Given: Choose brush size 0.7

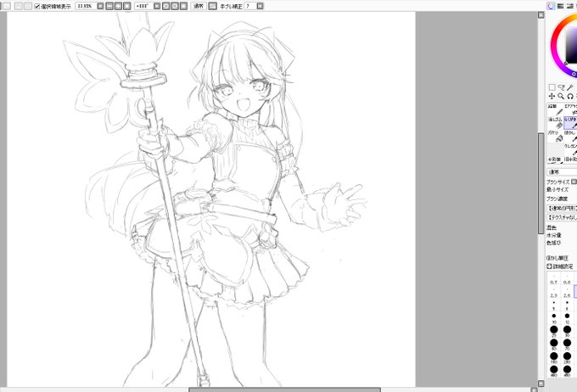Looking at the screenshot, I should [554, 280].
